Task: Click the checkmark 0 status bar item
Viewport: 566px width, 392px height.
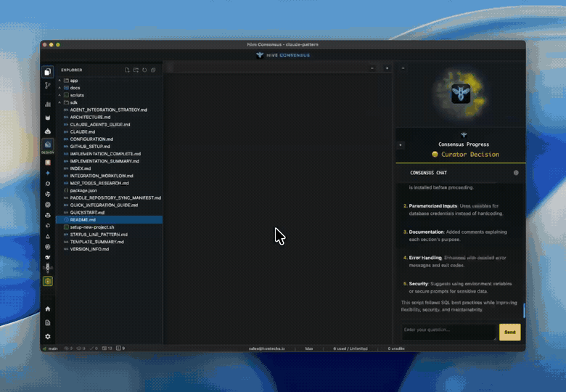Action: pyautogui.click(x=94, y=348)
